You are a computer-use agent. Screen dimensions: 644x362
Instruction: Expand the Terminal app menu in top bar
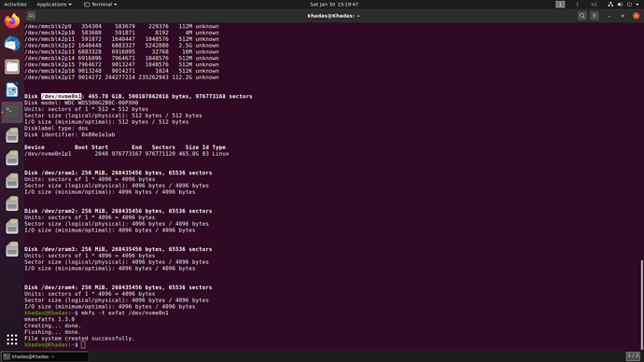click(101, 4)
